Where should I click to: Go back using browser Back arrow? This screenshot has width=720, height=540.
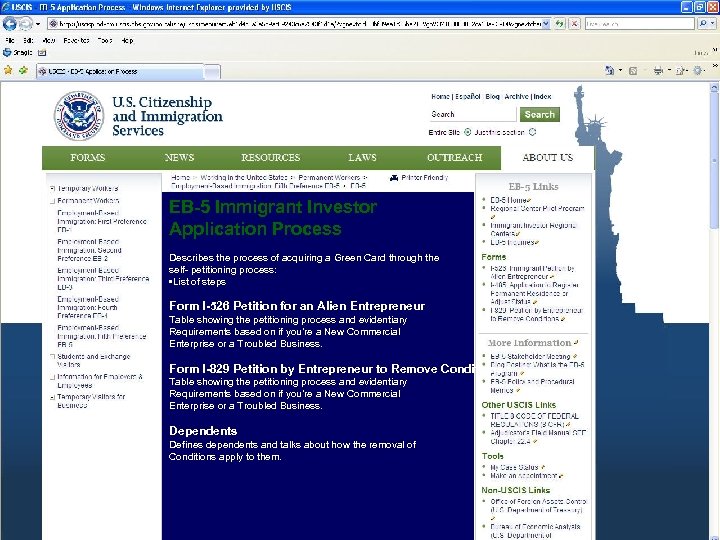tap(9, 23)
